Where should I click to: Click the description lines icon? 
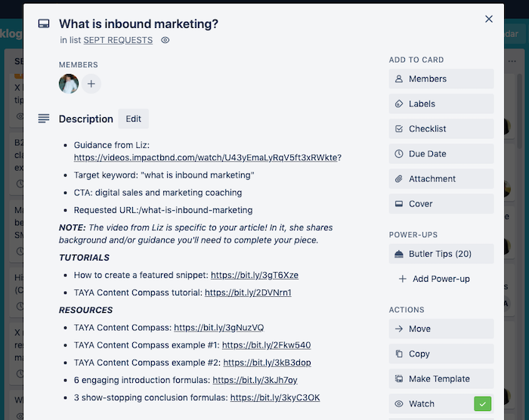[44, 119]
